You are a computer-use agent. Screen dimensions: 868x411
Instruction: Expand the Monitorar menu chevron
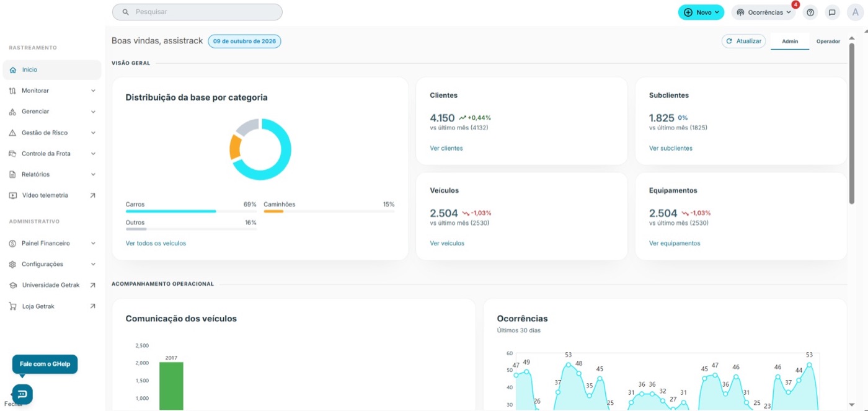point(93,91)
